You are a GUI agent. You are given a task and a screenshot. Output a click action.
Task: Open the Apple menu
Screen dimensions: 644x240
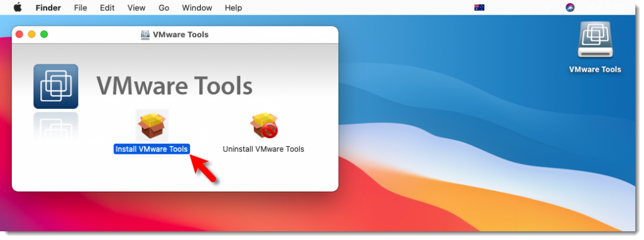pos(17,8)
